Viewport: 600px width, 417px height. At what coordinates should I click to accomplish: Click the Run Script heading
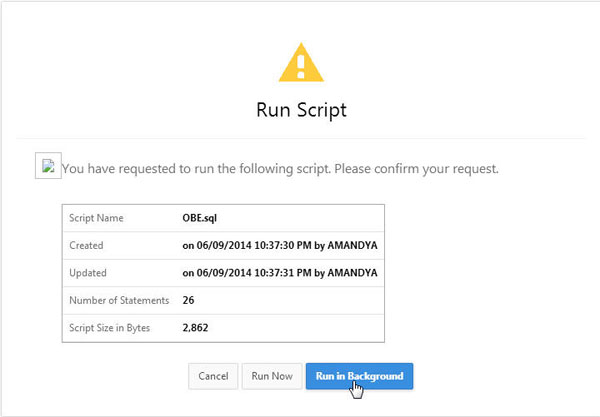301,110
